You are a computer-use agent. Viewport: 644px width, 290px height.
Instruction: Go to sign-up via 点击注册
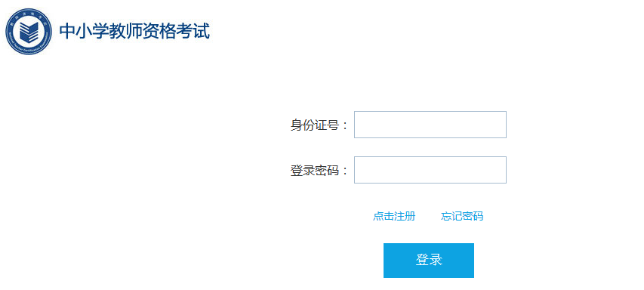tap(394, 216)
